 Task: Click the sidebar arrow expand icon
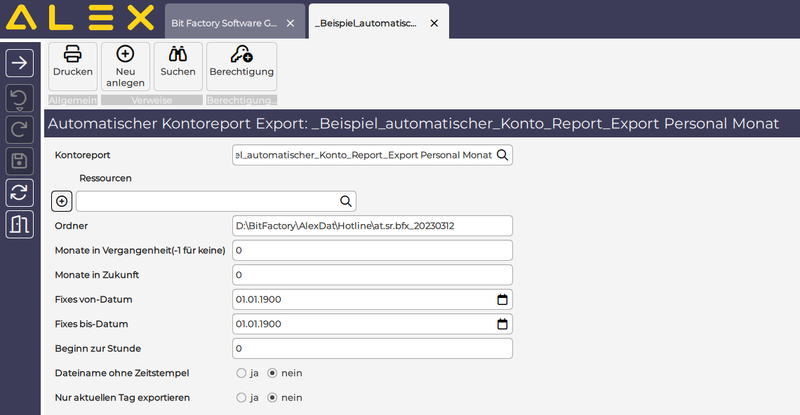[x=20, y=63]
